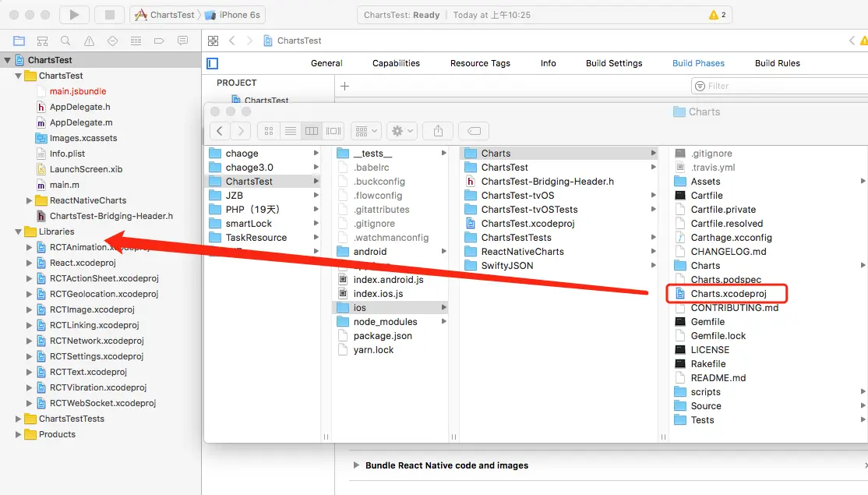Viewport: 868px width, 495px height.
Task: Expand the Products group
Action: coord(18,435)
